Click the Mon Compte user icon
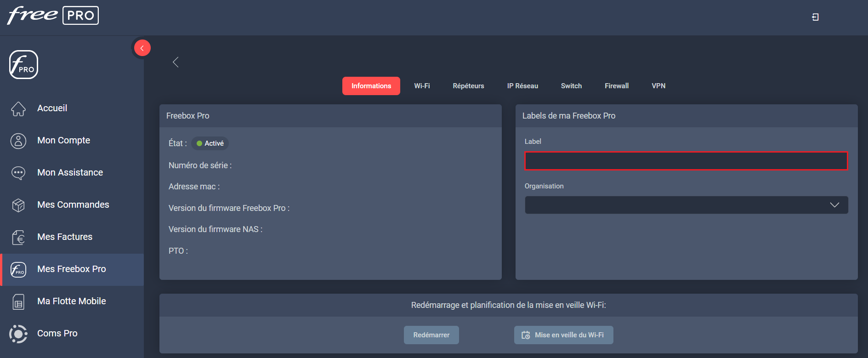This screenshot has width=868, height=358. tap(18, 141)
